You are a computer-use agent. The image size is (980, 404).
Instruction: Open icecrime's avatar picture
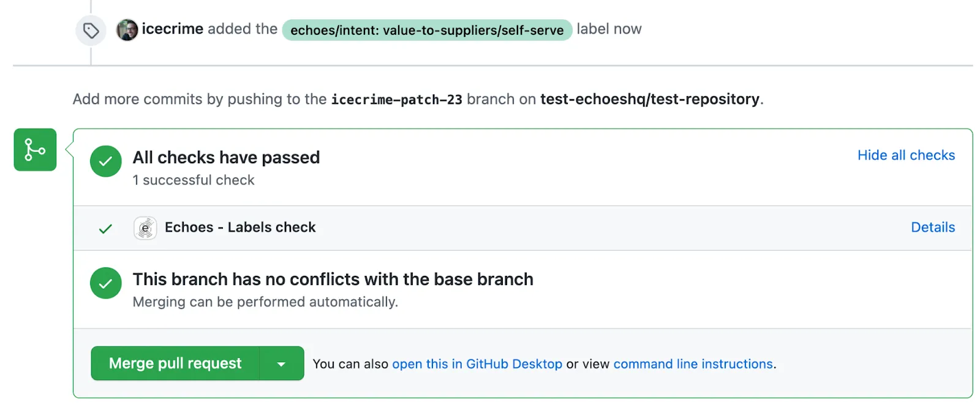[127, 29]
